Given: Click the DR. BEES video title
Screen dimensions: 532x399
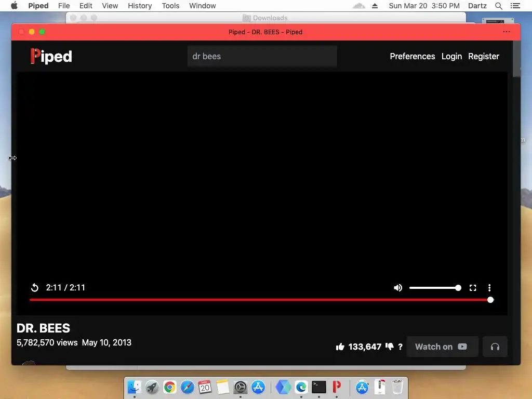Looking at the screenshot, I should click(44, 328).
